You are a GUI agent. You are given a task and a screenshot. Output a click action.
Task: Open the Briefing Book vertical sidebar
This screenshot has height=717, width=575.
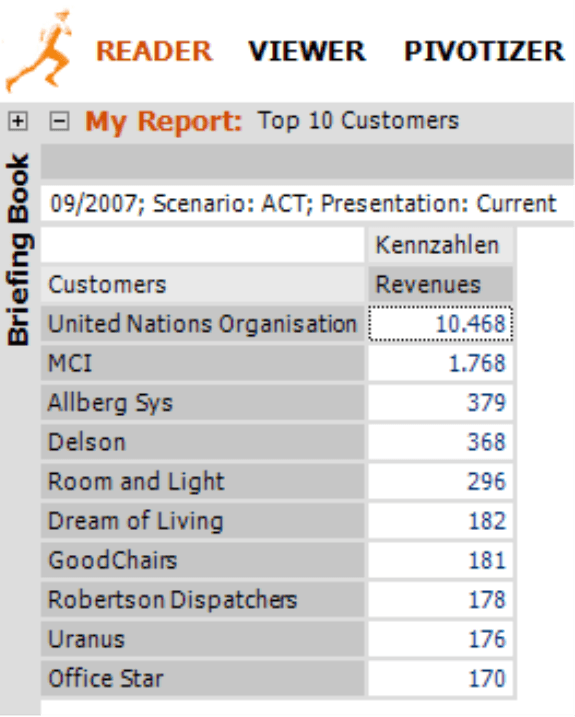[x=19, y=249]
